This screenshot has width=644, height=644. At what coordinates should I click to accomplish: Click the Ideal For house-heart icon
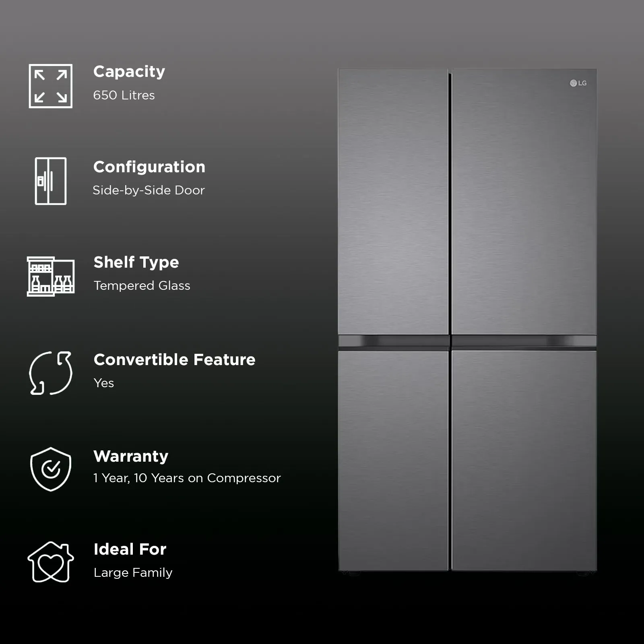click(51, 562)
